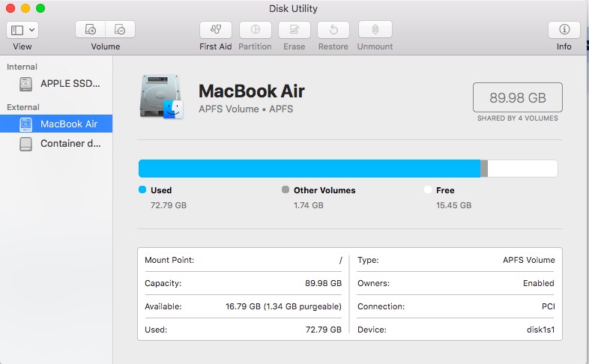Close the Disk Utility window
589x364 pixels.
tap(10, 8)
